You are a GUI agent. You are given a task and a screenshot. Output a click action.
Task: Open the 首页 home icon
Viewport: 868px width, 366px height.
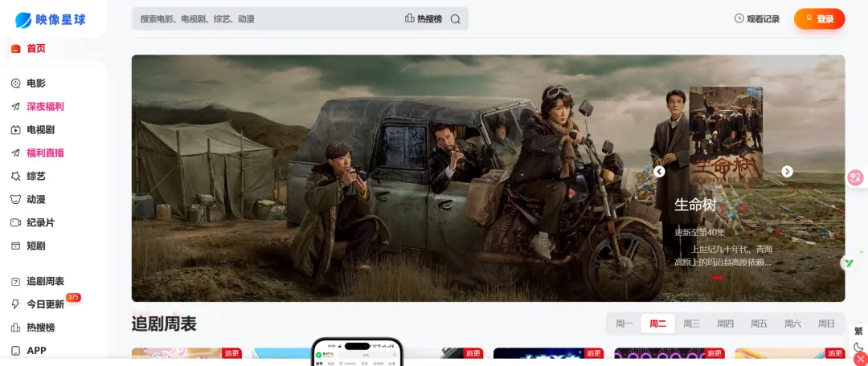[x=15, y=49]
